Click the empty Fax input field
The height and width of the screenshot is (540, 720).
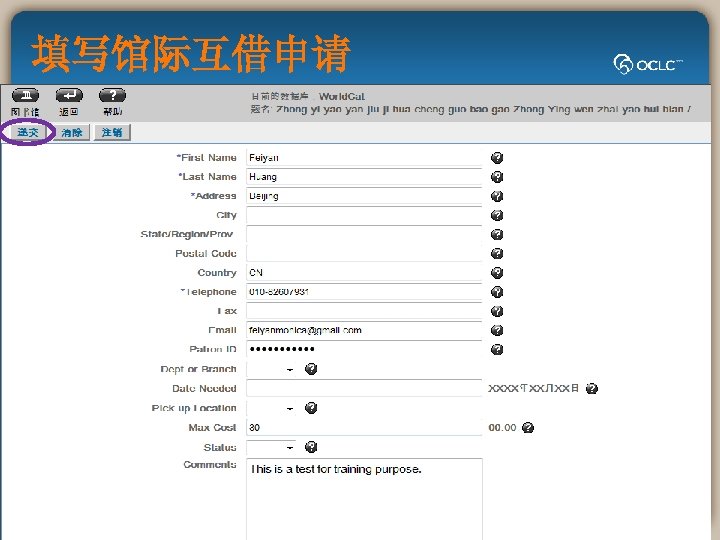click(364, 311)
